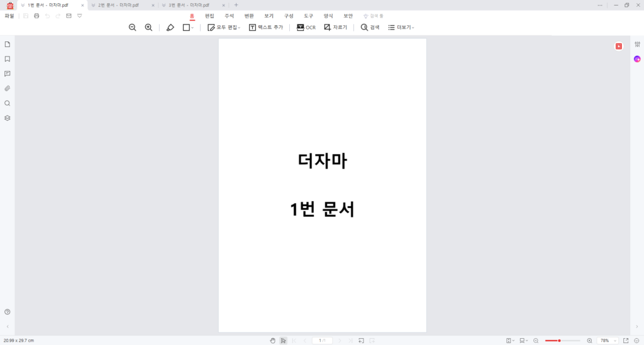
Task: Open the quick access customize dropdown
Action: 80,16
